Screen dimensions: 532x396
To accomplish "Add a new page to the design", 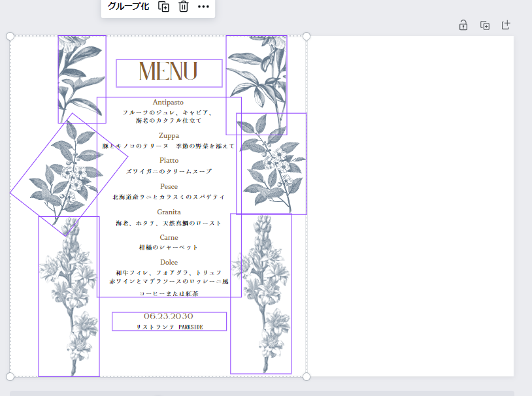I will tap(506, 24).
